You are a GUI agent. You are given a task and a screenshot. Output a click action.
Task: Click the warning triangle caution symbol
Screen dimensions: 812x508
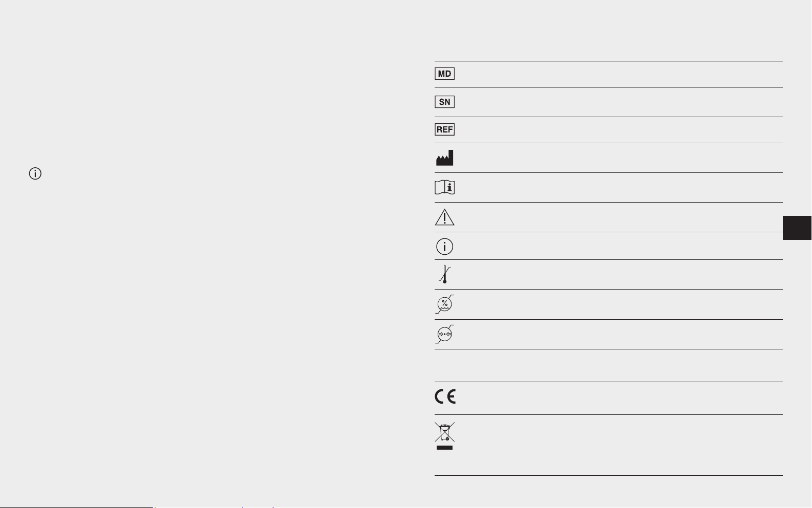pyautogui.click(x=444, y=217)
